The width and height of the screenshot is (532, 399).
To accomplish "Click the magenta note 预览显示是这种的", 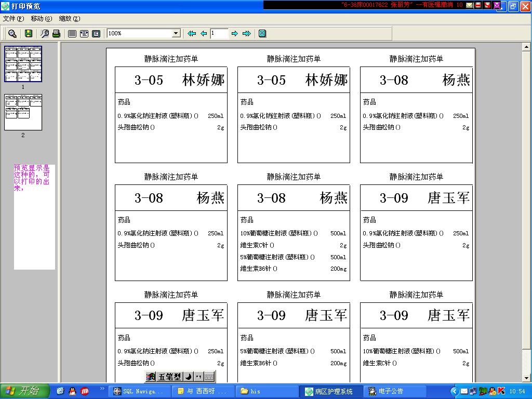I will click(x=32, y=178).
